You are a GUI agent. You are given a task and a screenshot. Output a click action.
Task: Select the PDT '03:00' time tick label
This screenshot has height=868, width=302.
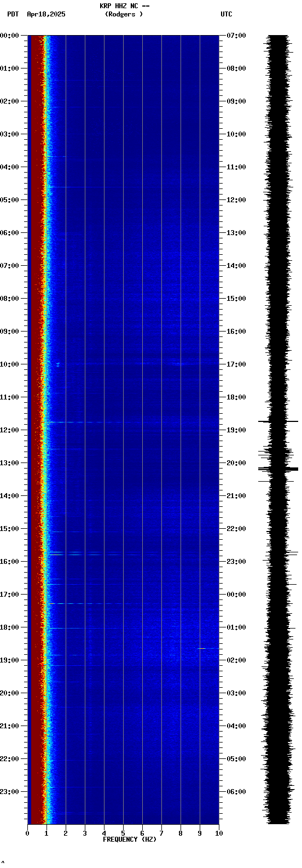tap(10, 134)
